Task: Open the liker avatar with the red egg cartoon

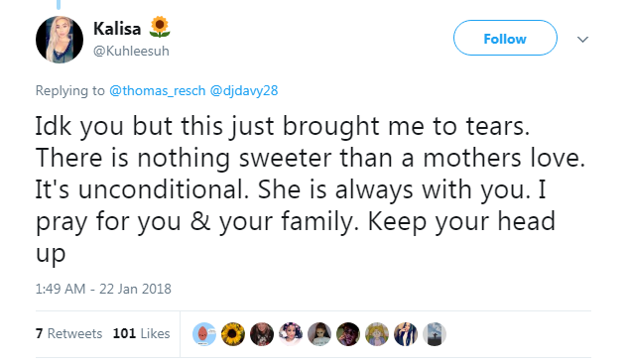Action: 204,334
